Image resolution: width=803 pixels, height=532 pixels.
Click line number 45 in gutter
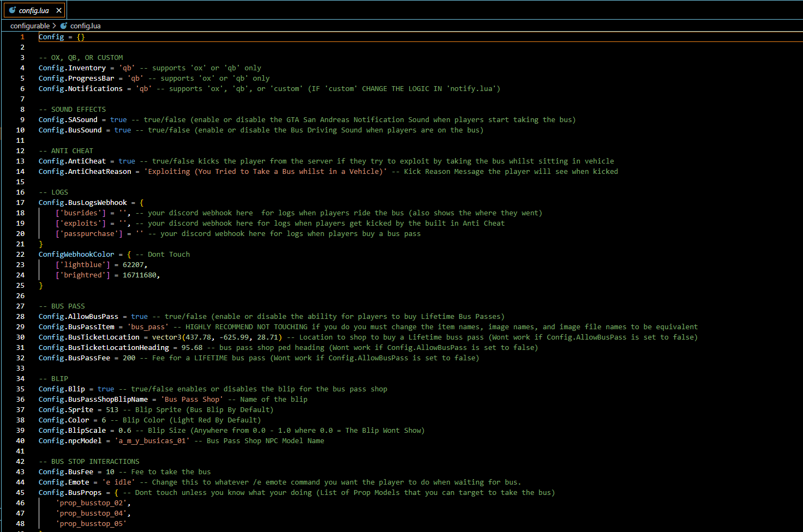(x=20, y=493)
